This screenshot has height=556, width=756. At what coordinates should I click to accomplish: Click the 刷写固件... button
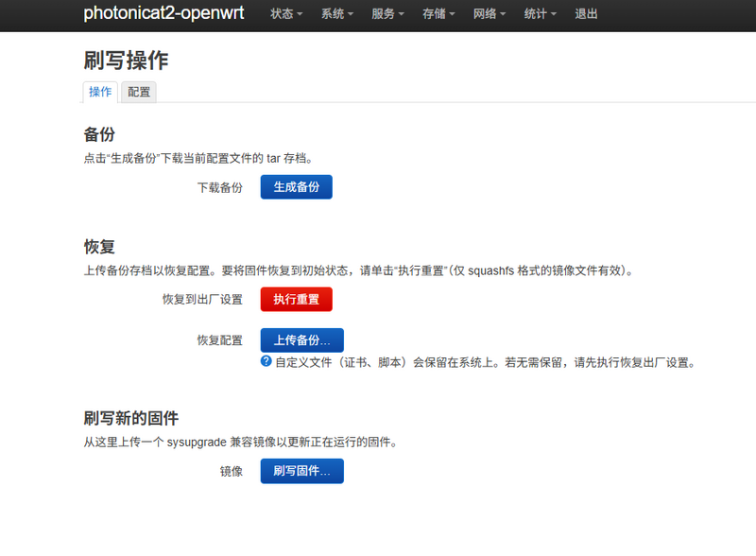(x=301, y=471)
